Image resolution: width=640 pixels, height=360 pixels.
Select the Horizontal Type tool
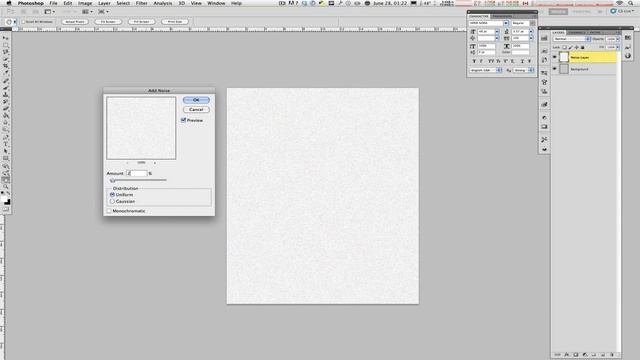[6, 144]
